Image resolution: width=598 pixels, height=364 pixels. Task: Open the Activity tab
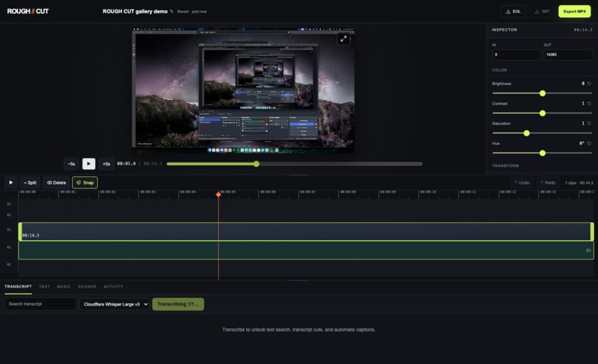(114, 287)
